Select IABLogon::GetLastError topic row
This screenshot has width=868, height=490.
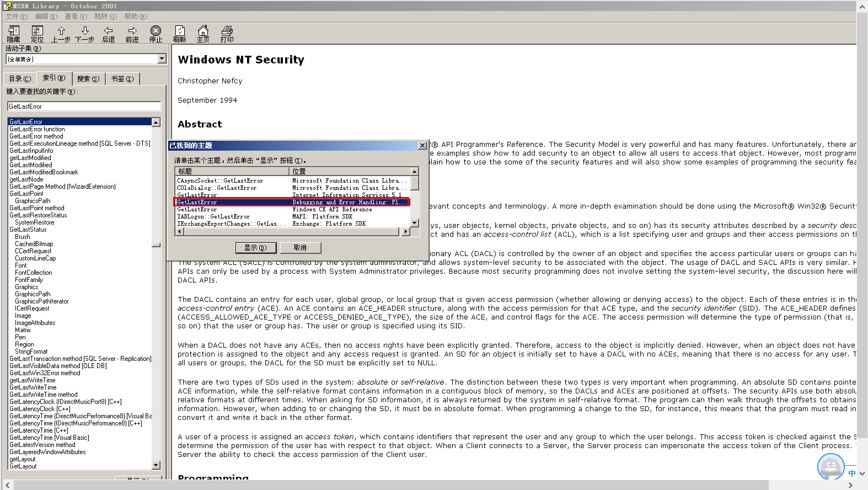click(293, 217)
